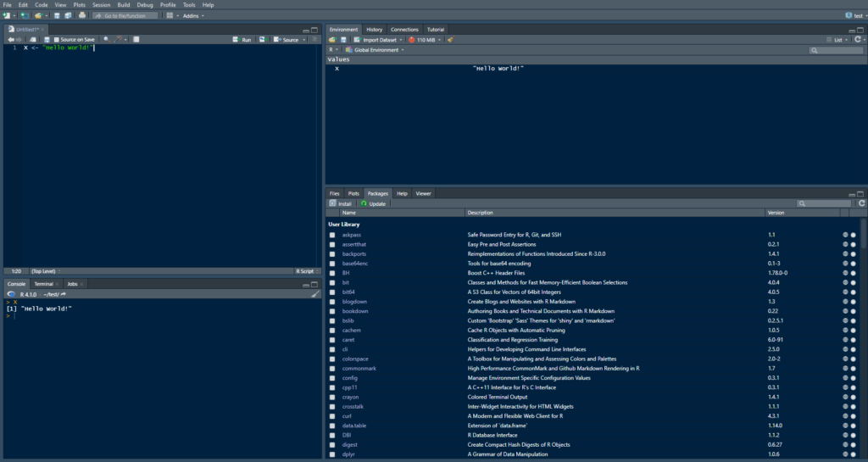
Task: Open the Addins dropdown
Action: (x=193, y=15)
